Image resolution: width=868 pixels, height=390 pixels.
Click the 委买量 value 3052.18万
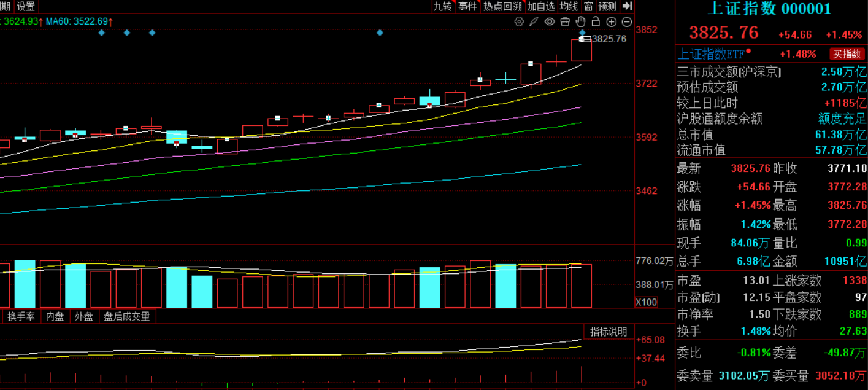pos(840,375)
